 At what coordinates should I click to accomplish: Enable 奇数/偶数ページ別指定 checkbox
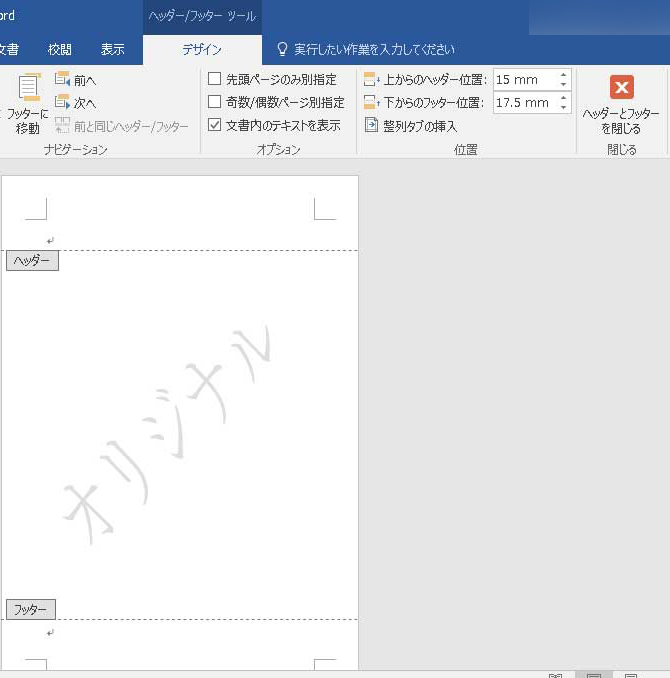(x=214, y=102)
